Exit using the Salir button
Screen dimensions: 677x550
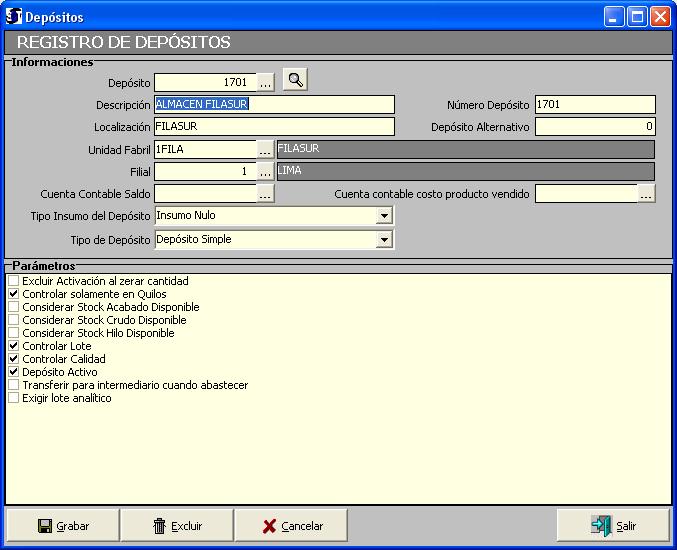tap(613, 526)
